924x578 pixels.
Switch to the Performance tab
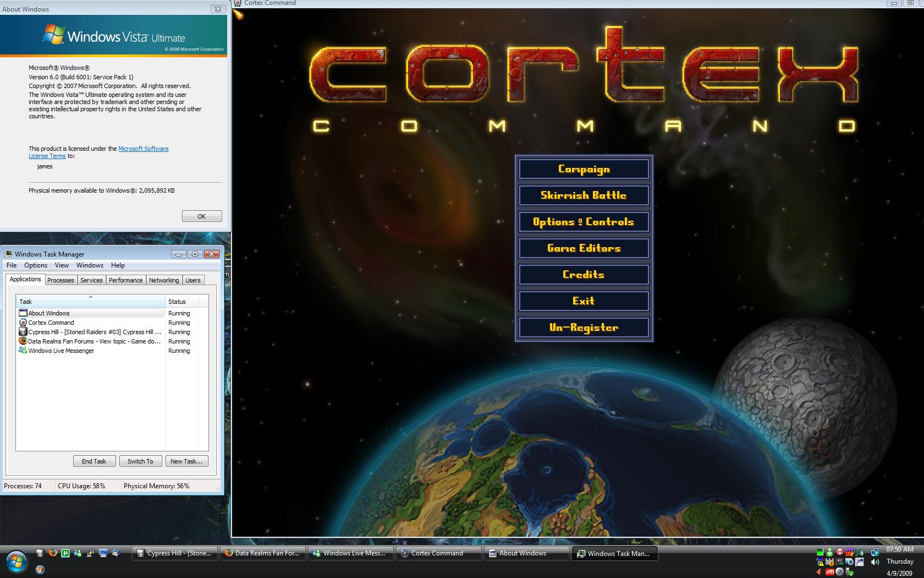(x=125, y=280)
